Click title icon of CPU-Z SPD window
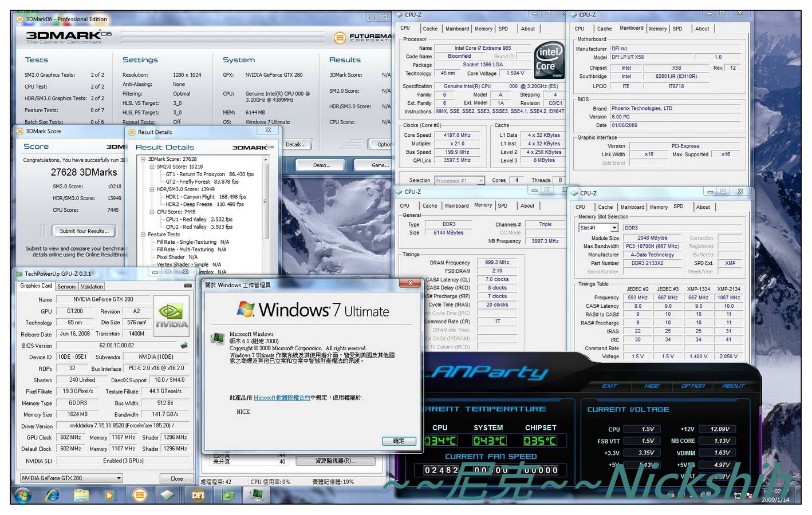The height and width of the screenshot is (515, 812). [x=574, y=193]
